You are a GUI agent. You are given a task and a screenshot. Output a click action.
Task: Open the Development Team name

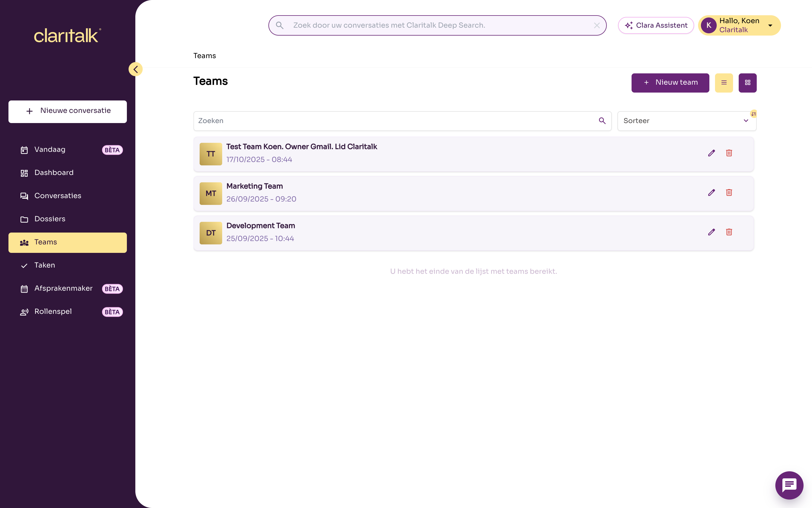261,226
